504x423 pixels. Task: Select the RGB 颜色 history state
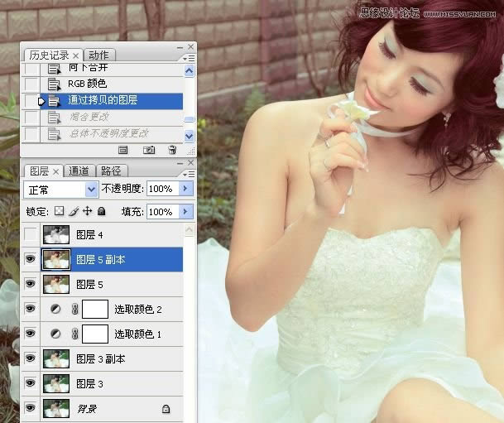[87, 84]
